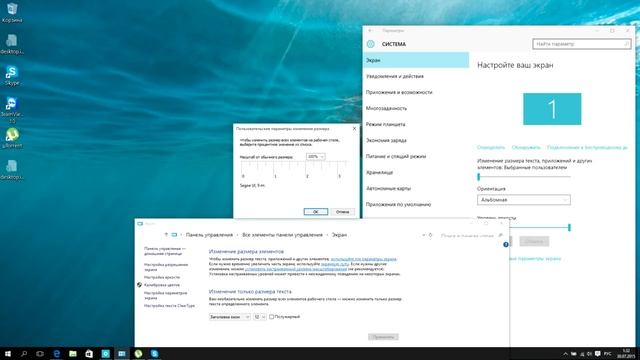This screenshot has height=360, width=640.
Task: Open Настройка текста ClearType link
Action: pos(169,306)
